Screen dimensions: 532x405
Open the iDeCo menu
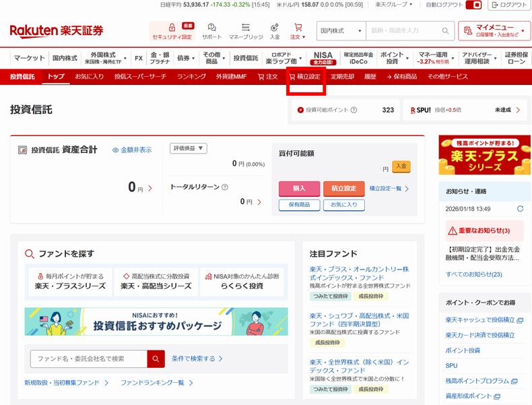click(358, 58)
